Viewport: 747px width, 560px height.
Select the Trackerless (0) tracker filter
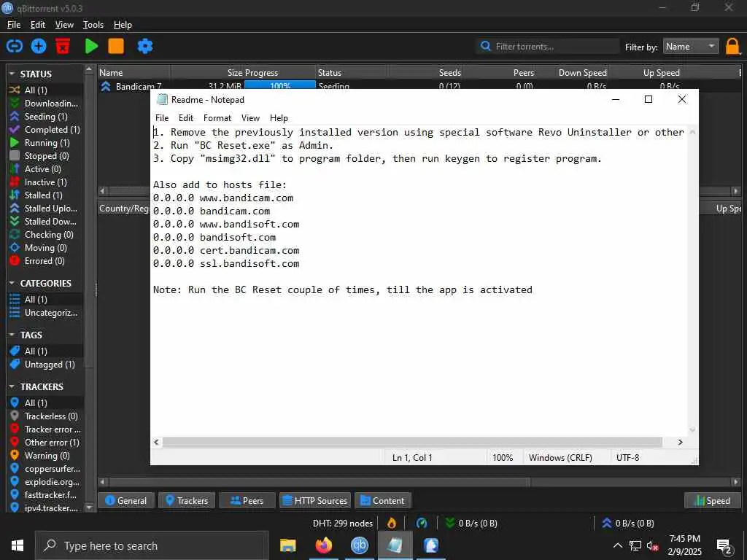[x=46, y=416]
